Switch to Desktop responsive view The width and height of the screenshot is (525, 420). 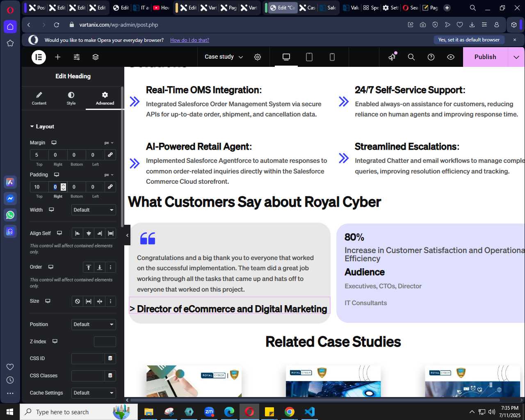[x=286, y=57]
